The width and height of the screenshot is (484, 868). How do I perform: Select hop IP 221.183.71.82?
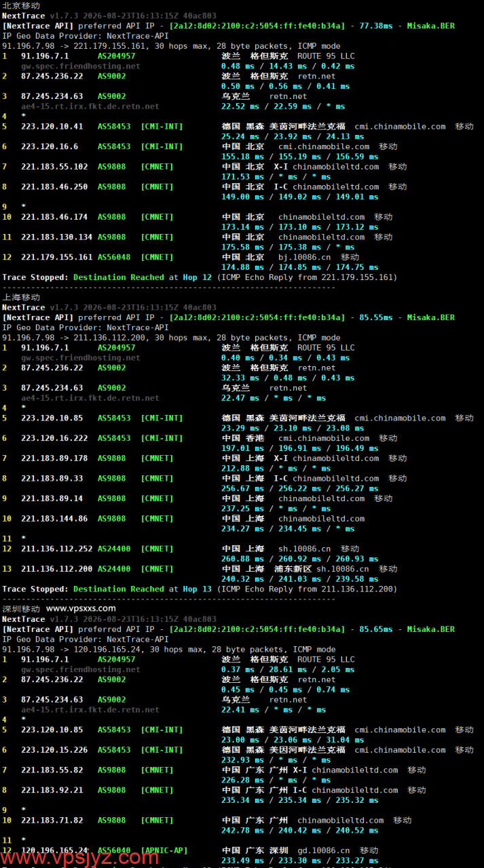pos(52,821)
